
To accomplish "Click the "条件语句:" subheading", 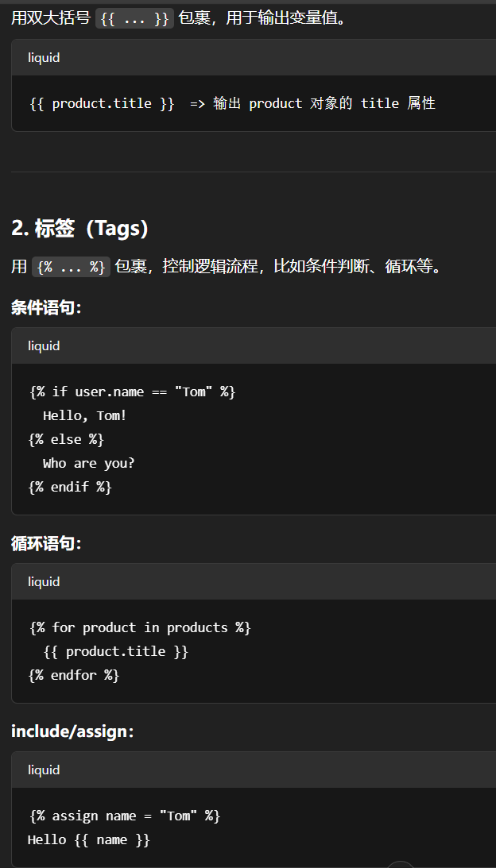I will pos(47,308).
